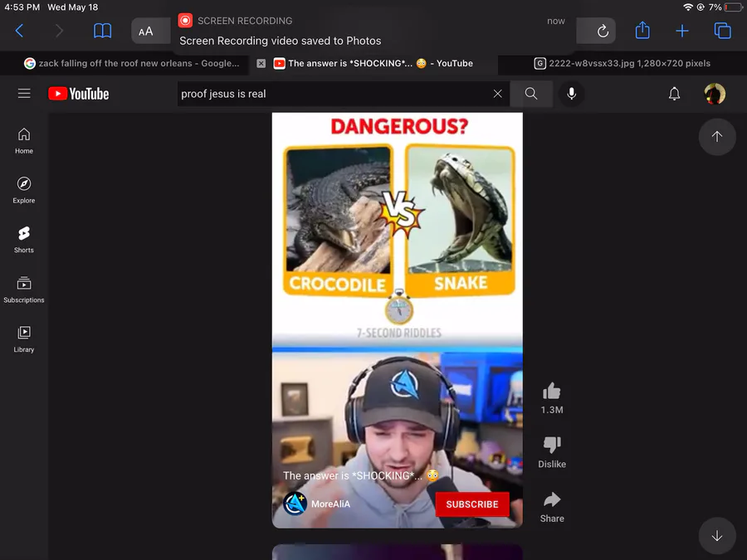Go to next Short with down arrow
The image size is (747, 560).
click(x=717, y=536)
